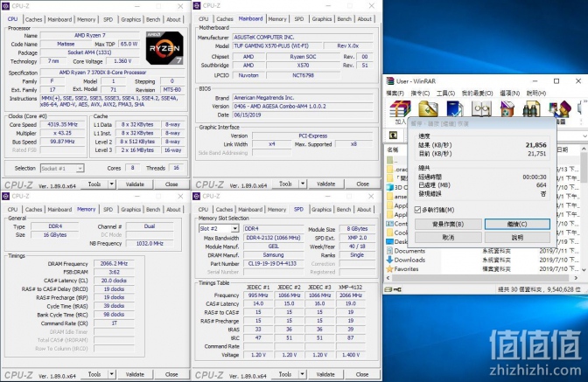588x382 pixels.
Task: Open the Socket #1 Selection dropdown
Action: (80, 169)
